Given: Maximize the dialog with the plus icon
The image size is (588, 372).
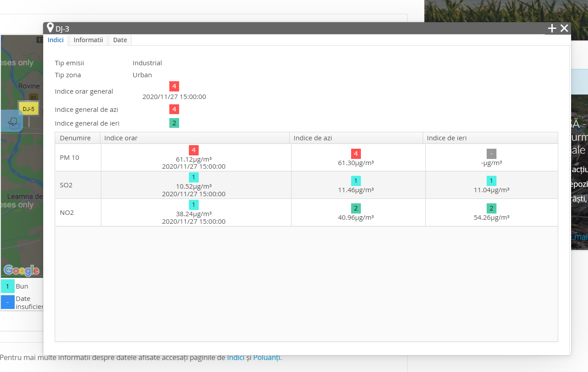Looking at the screenshot, I should click(552, 28).
